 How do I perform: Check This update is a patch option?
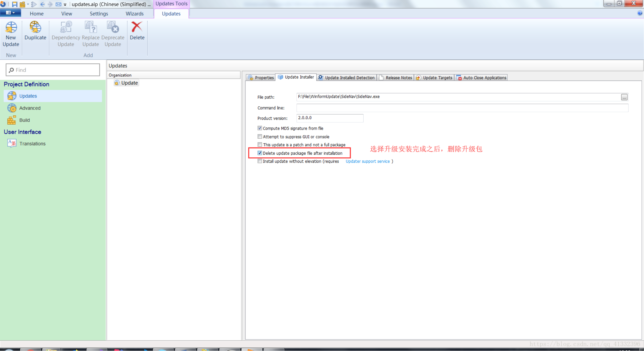tap(259, 144)
